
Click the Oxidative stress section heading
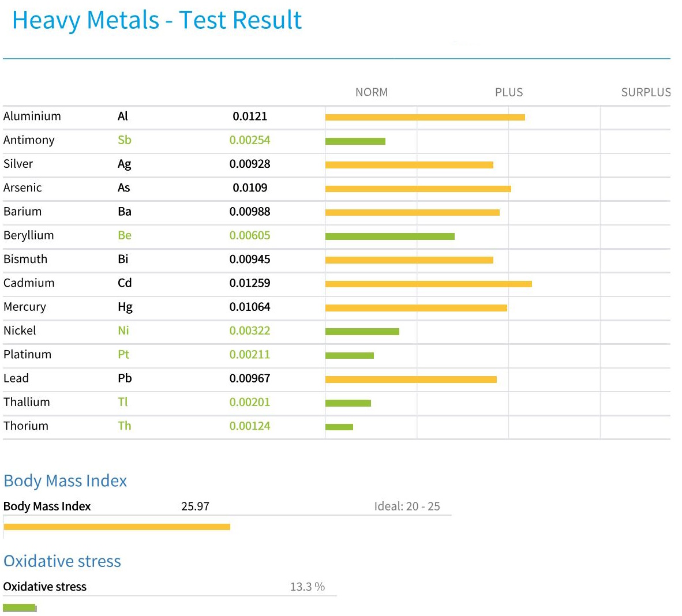tap(62, 561)
